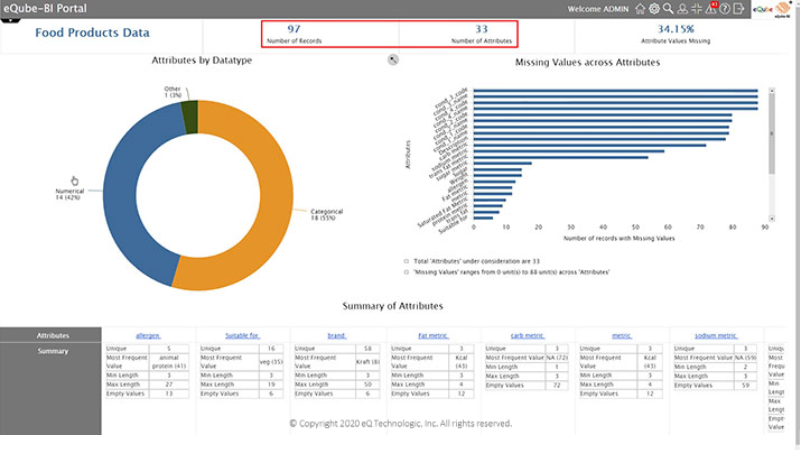Image resolution: width=800 pixels, height=450 pixels.
Task: Click the logout exit icon
Action: (x=738, y=9)
